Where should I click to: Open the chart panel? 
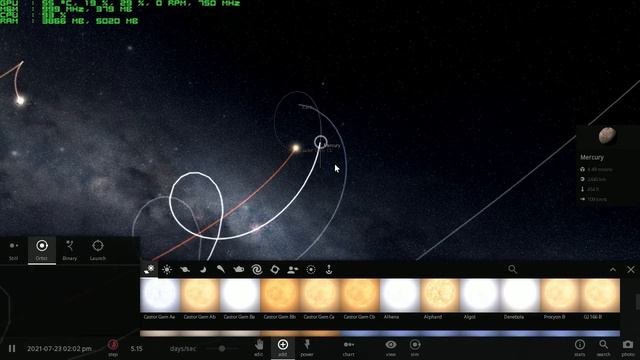349,347
